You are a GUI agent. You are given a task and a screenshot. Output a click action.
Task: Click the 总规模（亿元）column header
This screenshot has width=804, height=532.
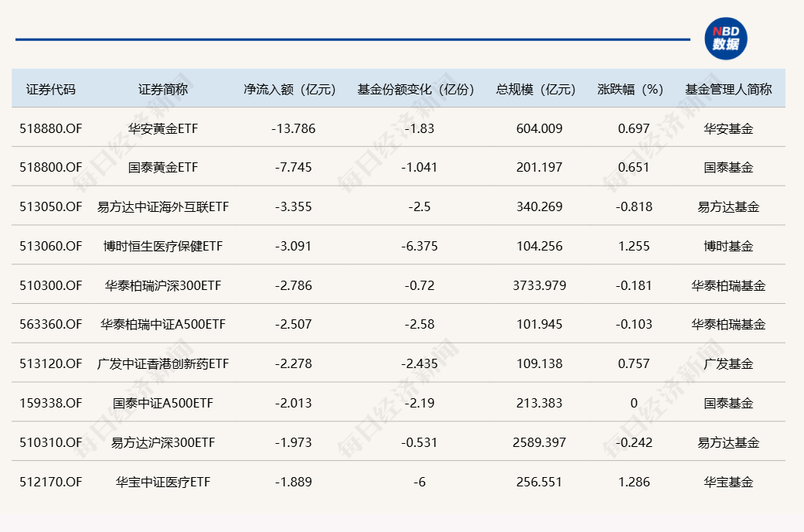(536, 89)
